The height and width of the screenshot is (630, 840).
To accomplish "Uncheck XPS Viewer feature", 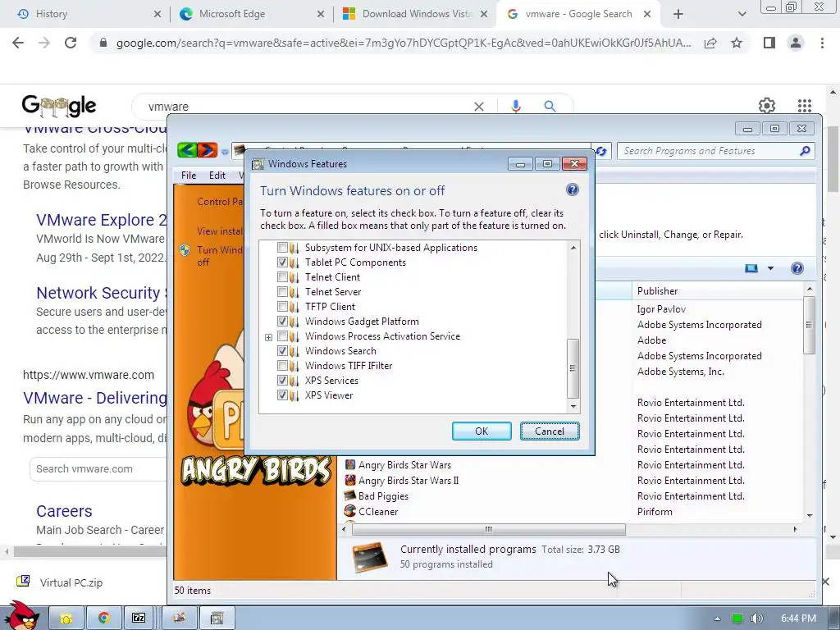I will tap(282, 395).
